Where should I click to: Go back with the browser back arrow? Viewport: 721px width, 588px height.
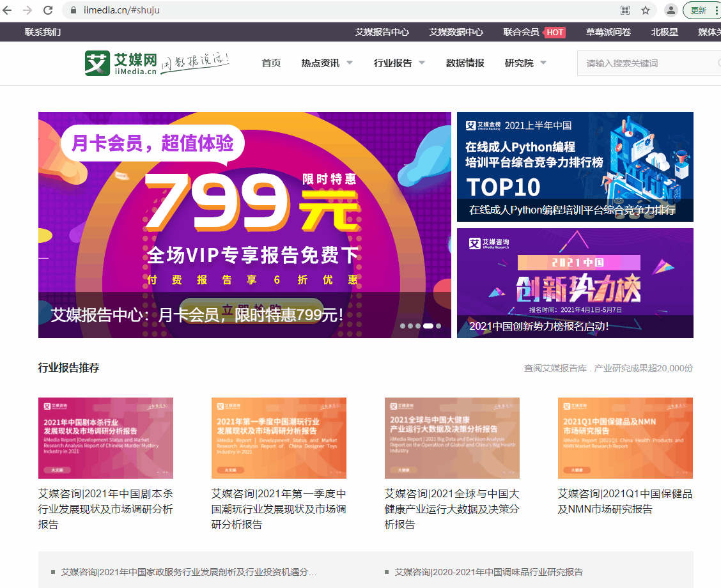coord(7,10)
